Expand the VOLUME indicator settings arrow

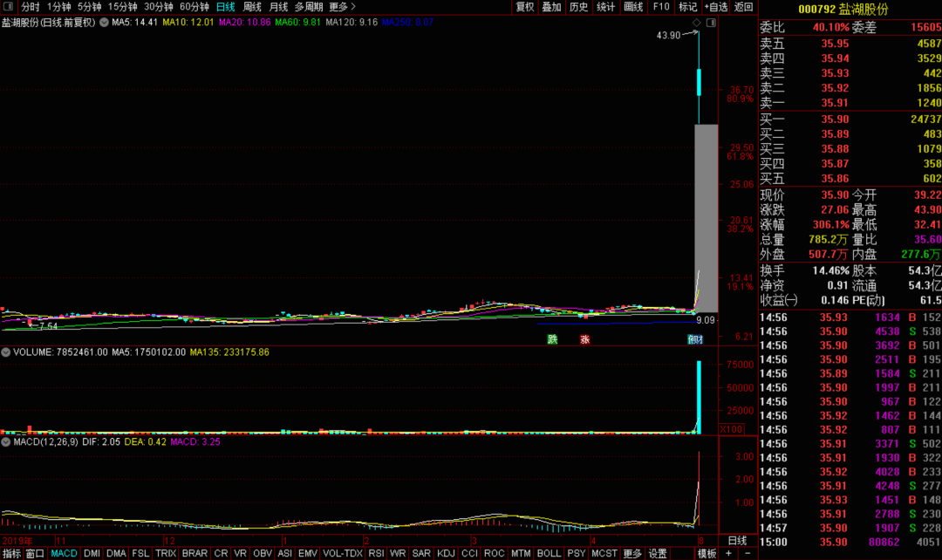(6, 352)
